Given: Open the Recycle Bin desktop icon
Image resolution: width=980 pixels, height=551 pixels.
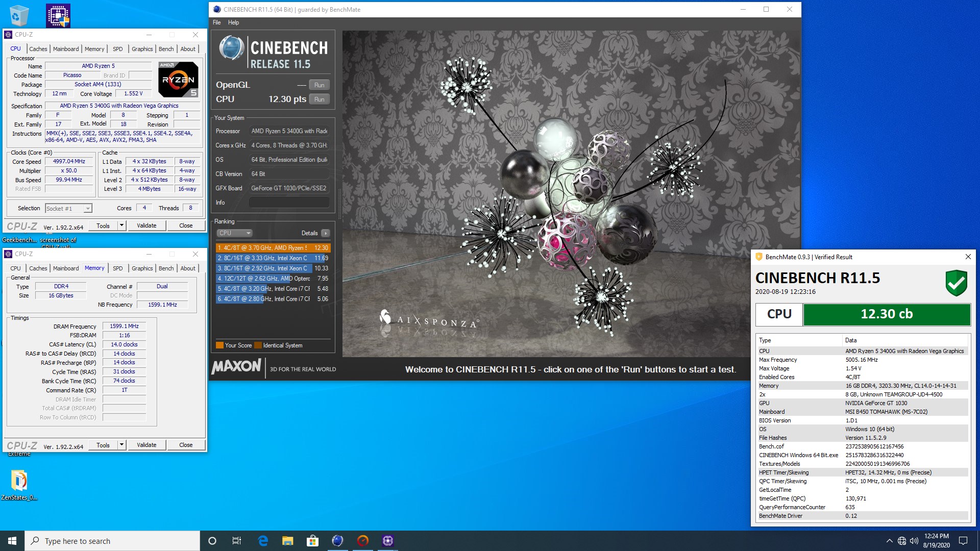Looking at the screenshot, I should (19, 15).
